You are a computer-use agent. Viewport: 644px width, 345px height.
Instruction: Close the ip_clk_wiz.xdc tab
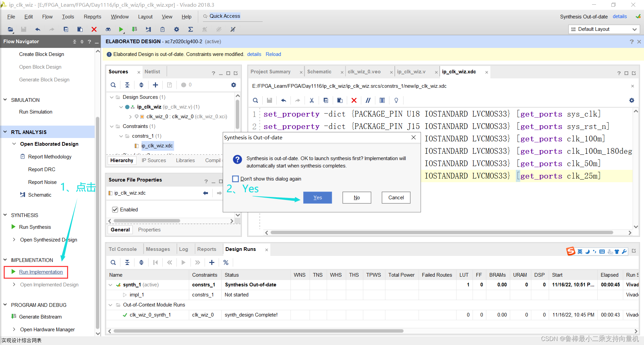click(x=486, y=72)
